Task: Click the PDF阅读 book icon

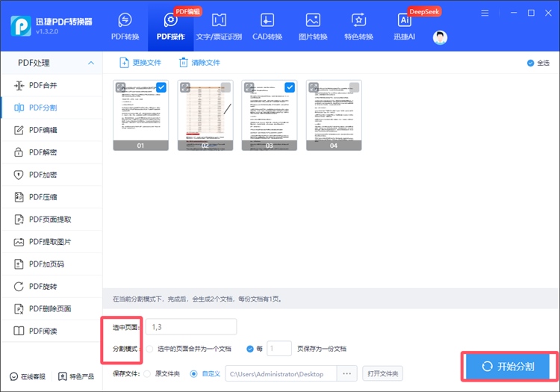Action: 19,331
